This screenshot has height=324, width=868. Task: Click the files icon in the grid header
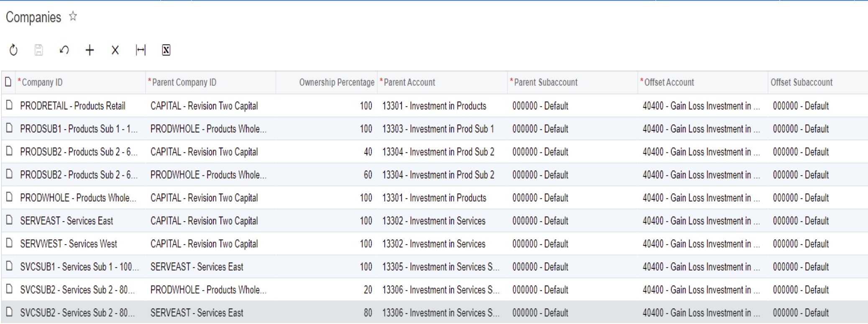coord(8,82)
